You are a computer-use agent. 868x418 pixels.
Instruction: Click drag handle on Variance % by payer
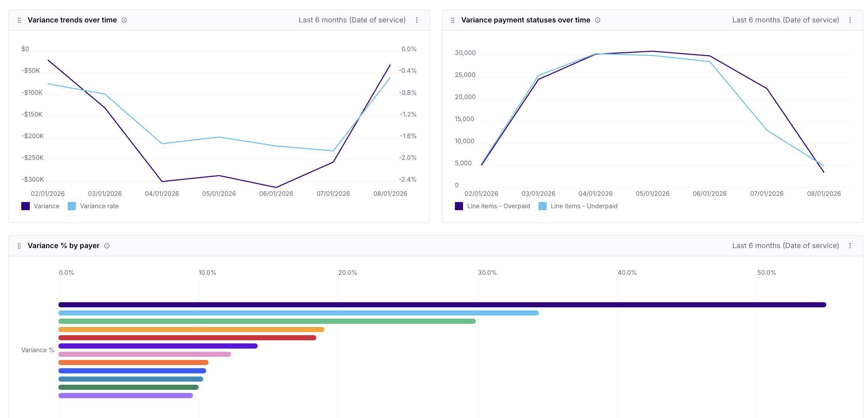19,246
